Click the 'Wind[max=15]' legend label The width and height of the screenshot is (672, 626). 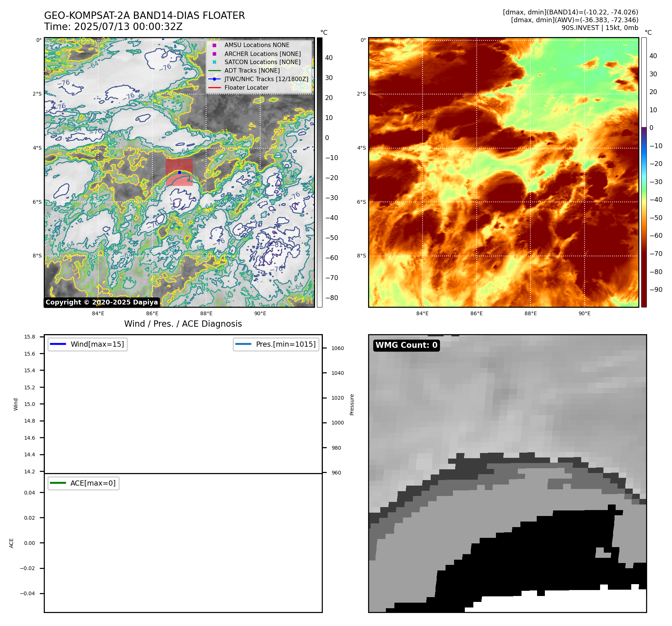coord(97,344)
